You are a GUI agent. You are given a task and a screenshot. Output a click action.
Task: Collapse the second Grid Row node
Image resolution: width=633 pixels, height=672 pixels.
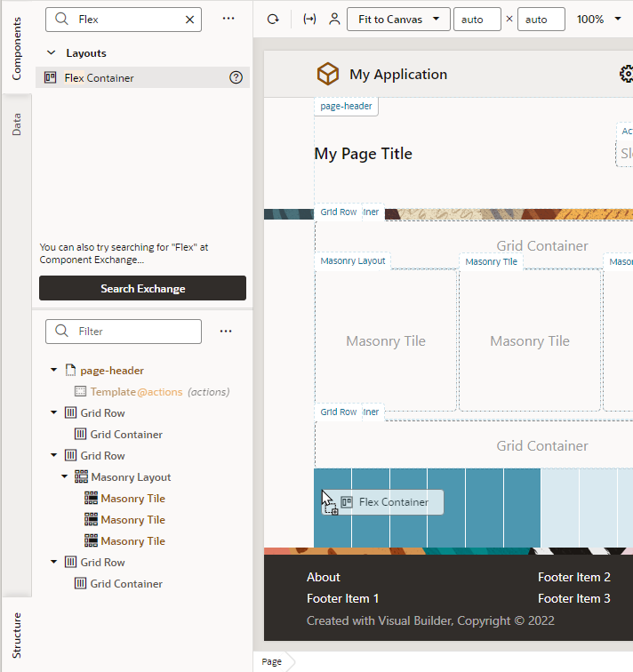[x=54, y=455]
